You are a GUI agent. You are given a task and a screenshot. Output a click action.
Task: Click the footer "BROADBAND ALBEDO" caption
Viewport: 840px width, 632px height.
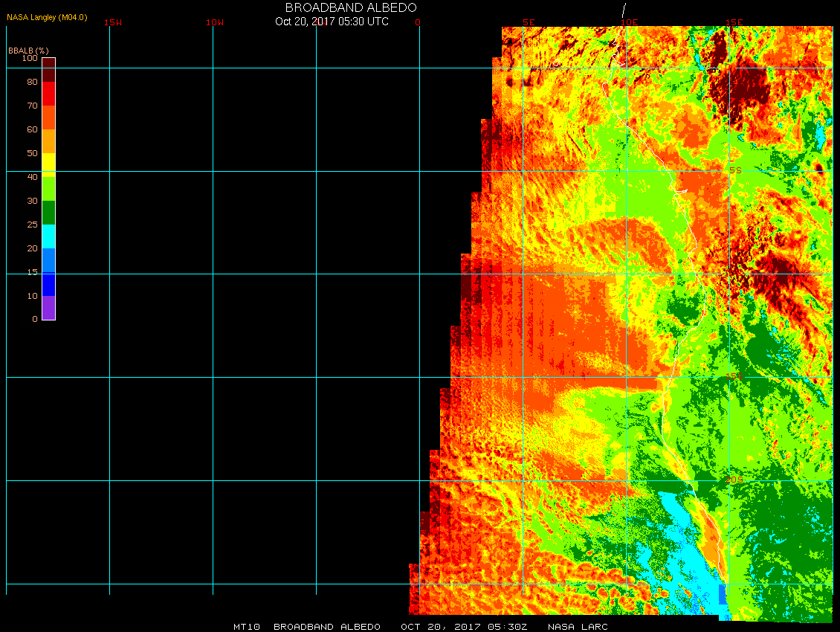pos(327,627)
